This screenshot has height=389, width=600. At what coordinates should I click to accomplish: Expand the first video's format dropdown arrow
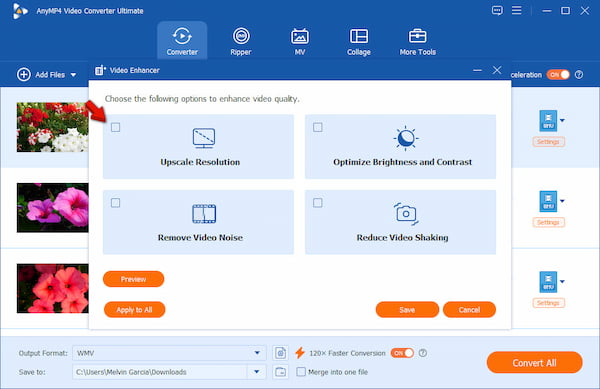click(562, 120)
